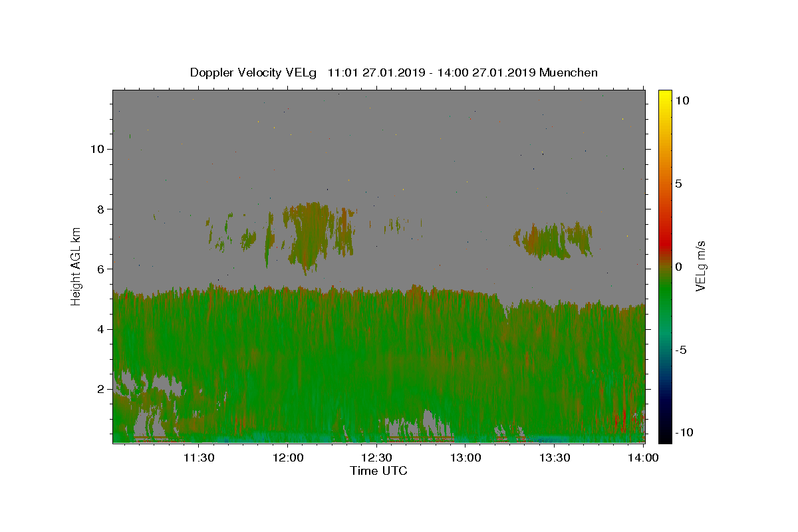Click the black bottom of the colorbar
The width and height of the screenshot is (798, 532).
(664, 438)
